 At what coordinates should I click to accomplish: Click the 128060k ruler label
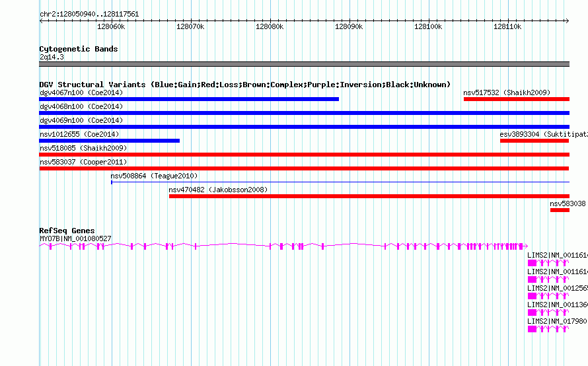[x=111, y=26]
